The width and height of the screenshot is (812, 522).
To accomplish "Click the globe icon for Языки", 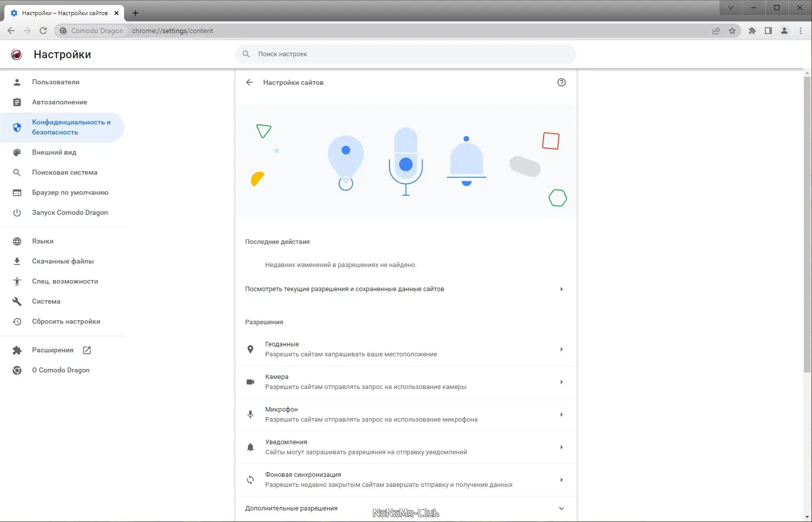I will pos(17,241).
